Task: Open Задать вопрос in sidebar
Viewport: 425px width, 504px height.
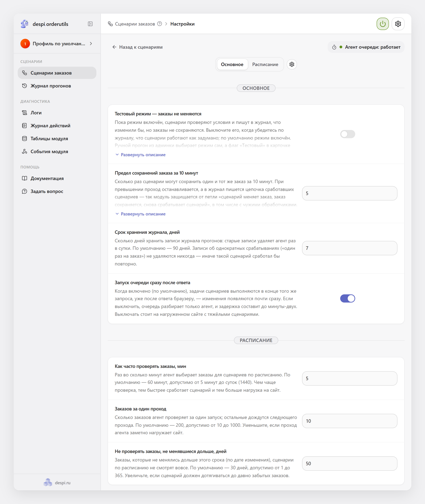Action: click(57, 191)
